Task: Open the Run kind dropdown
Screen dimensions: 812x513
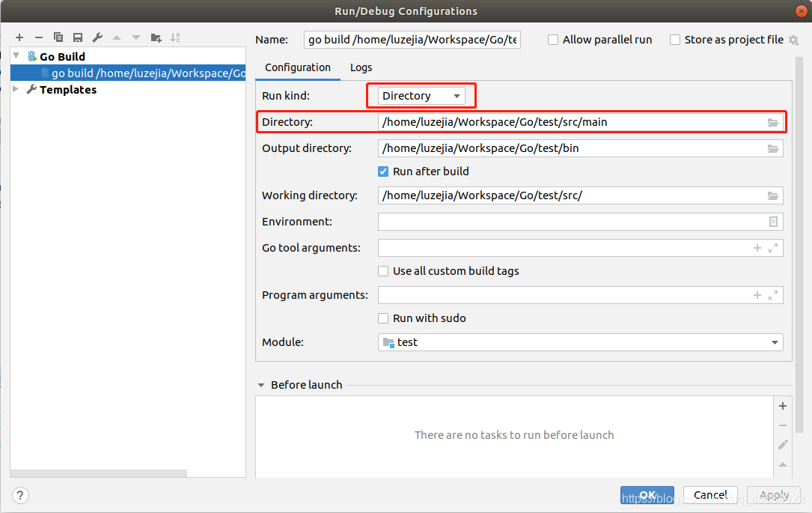Action: pyautogui.click(x=421, y=96)
